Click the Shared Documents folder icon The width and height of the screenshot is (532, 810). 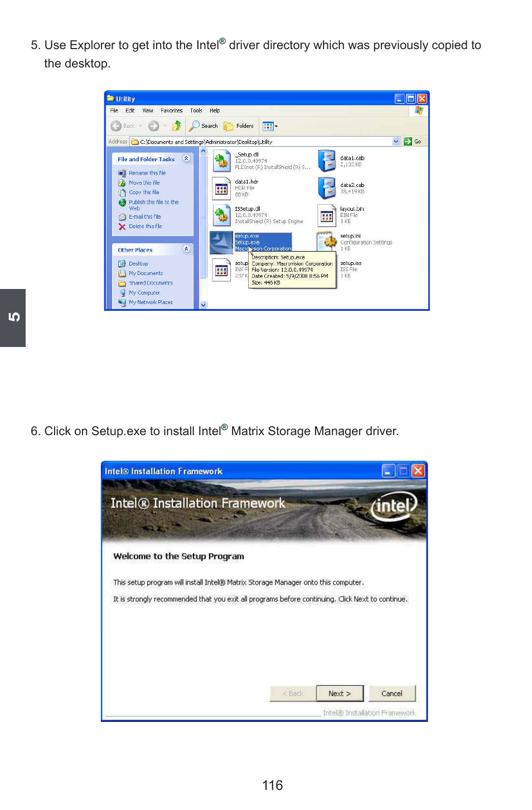[122, 283]
